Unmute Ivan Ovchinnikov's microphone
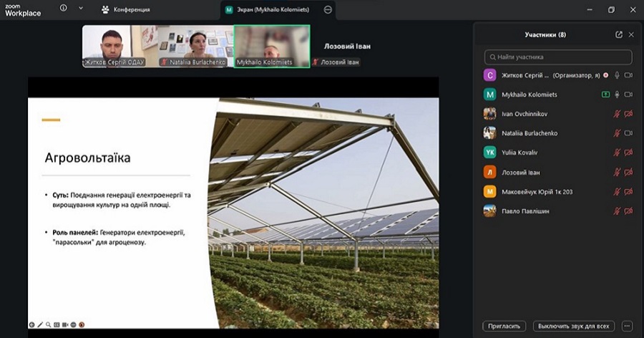Viewport: 644px width, 338px height. (x=617, y=114)
